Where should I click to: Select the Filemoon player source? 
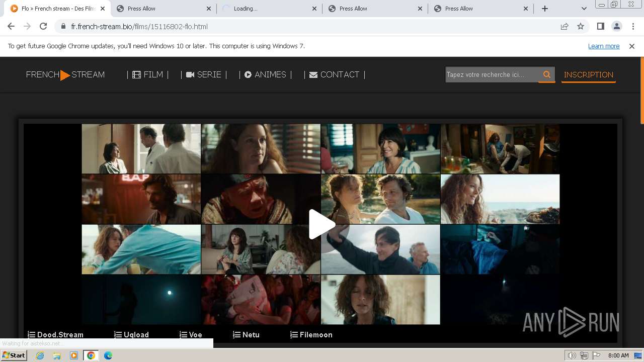coord(311,335)
